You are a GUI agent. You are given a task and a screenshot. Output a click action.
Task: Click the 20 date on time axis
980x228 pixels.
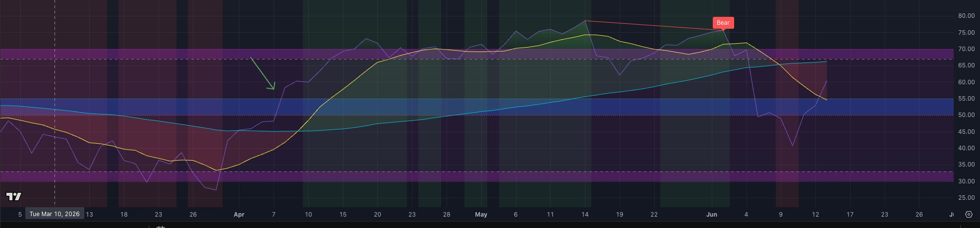pos(377,215)
